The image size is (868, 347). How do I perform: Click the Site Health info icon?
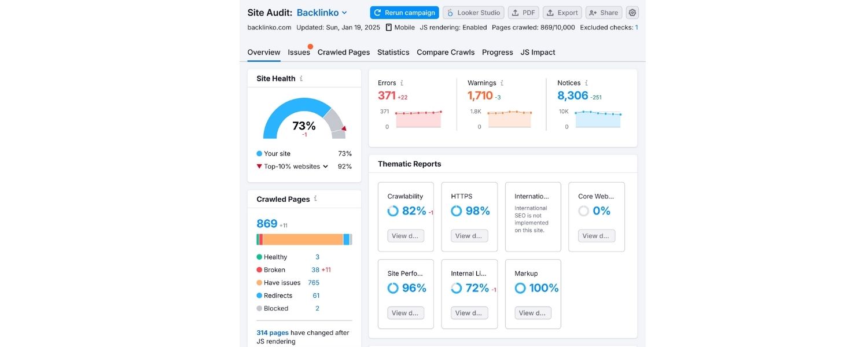(x=302, y=79)
